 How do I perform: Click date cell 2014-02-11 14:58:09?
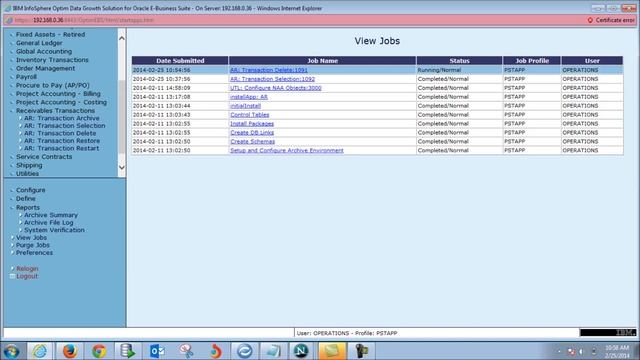pyautogui.click(x=180, y=88)
